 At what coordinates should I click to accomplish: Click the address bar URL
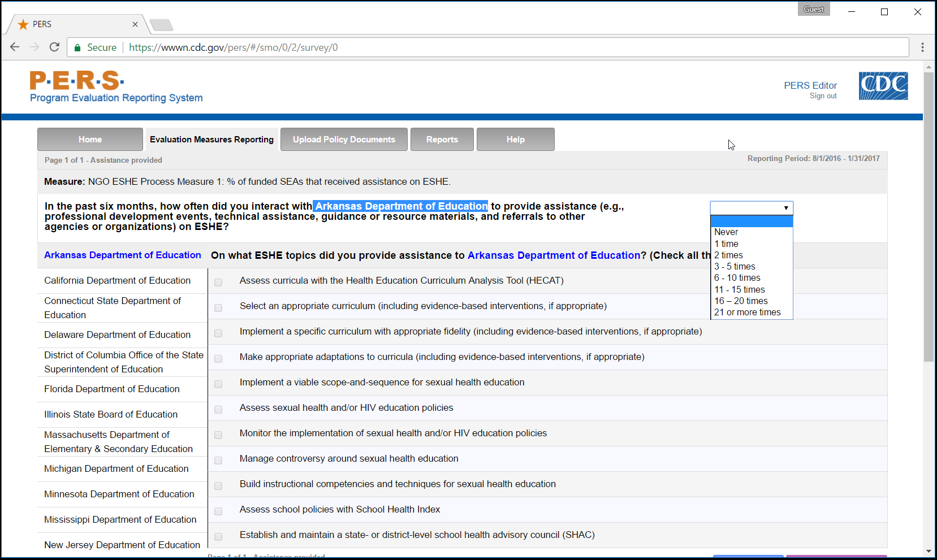(234, 47)
